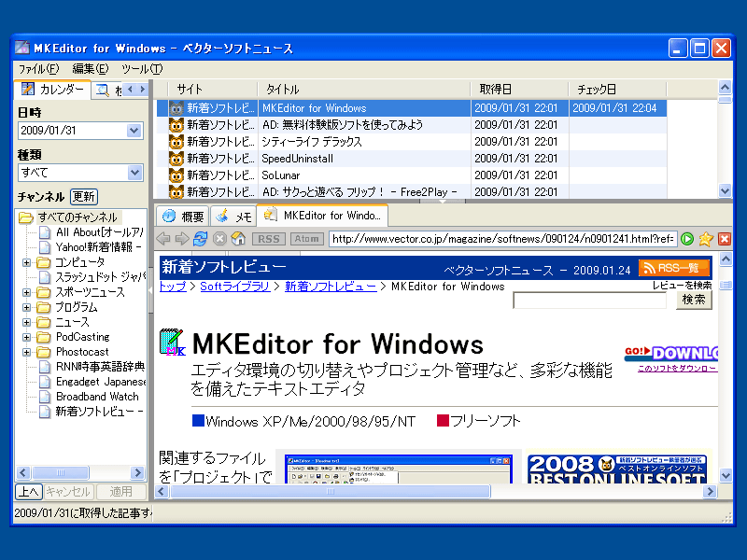The image size is (747, 560).
Task: Switch to the カレンダー tab
Action: click(x=52, y=89)
